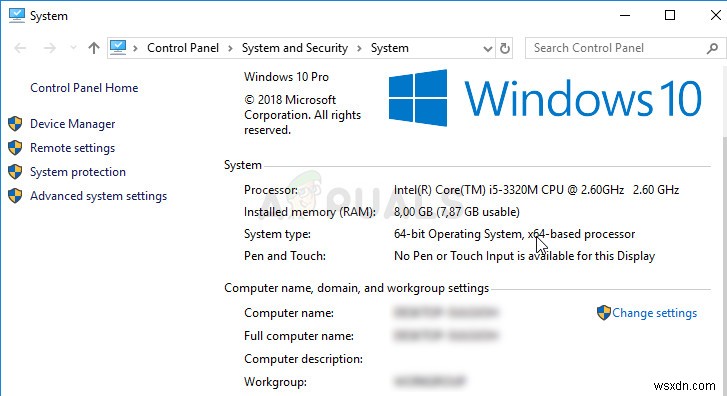Click the computer icon in address bar
The height and width of the screenshot is (396, 727).
tap(118, 47)
